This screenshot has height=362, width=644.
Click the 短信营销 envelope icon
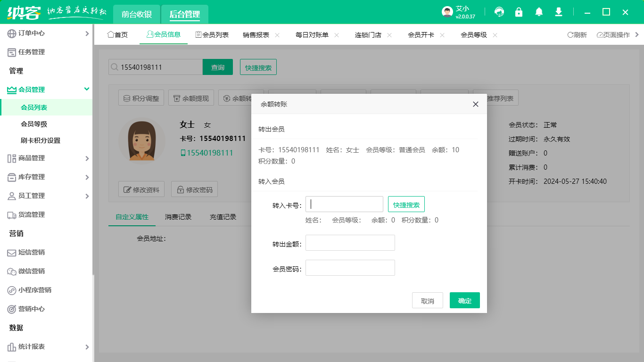[x=10, y=253]
